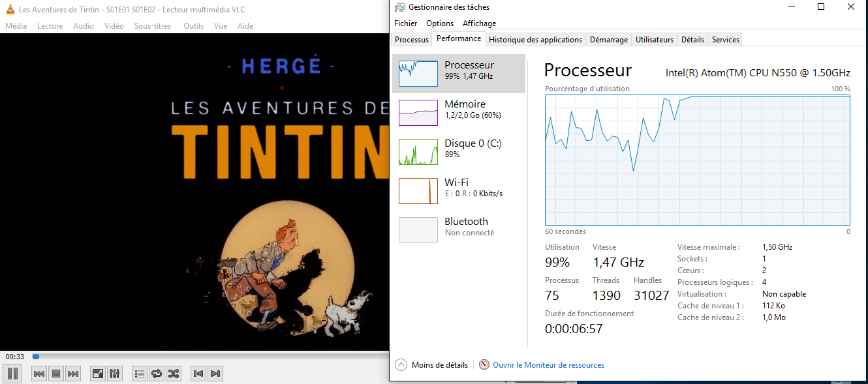The image size is (868, 384).
Task: Open Ouvrir le Moniteur de ressources link
Action: coord(548,365)
